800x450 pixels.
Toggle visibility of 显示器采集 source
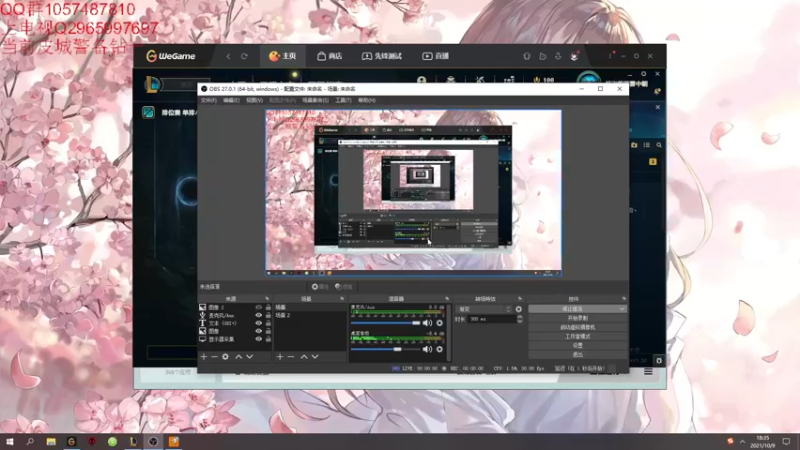click(x=259, y=339)
